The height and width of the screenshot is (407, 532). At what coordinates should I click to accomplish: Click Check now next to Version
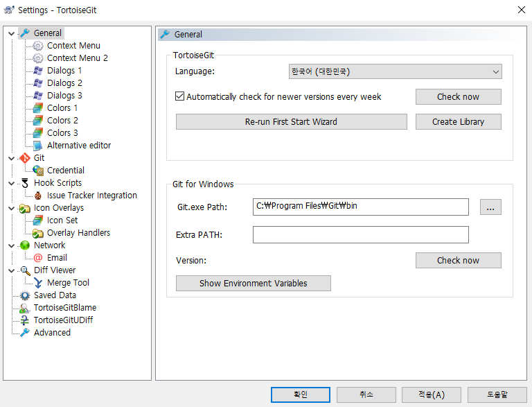point(458,260)
